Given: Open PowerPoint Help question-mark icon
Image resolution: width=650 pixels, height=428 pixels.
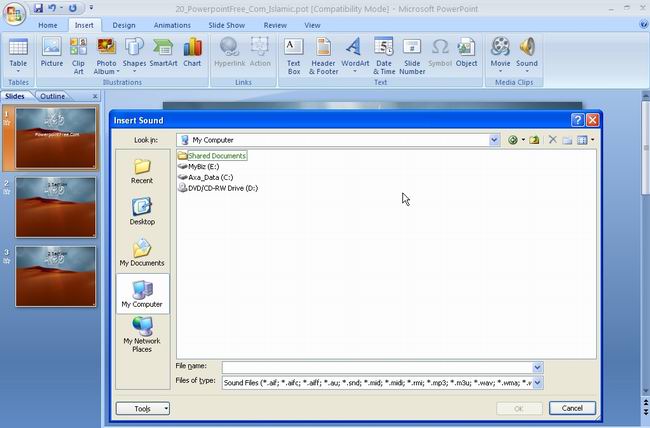Looking at the screenshot, I should [643, 24].
